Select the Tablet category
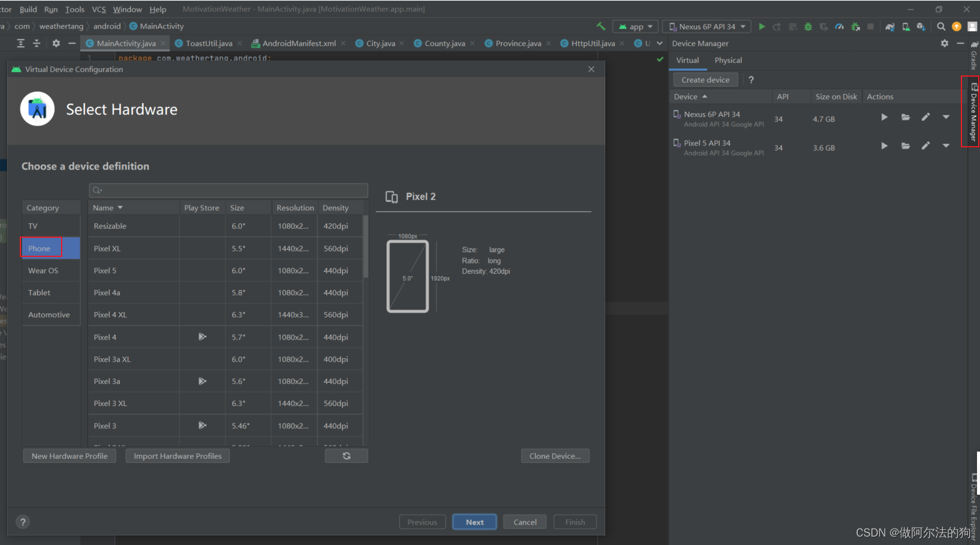The width and height of the screenshot is (980, 545). pyautogui.click(x=51, y=292)
